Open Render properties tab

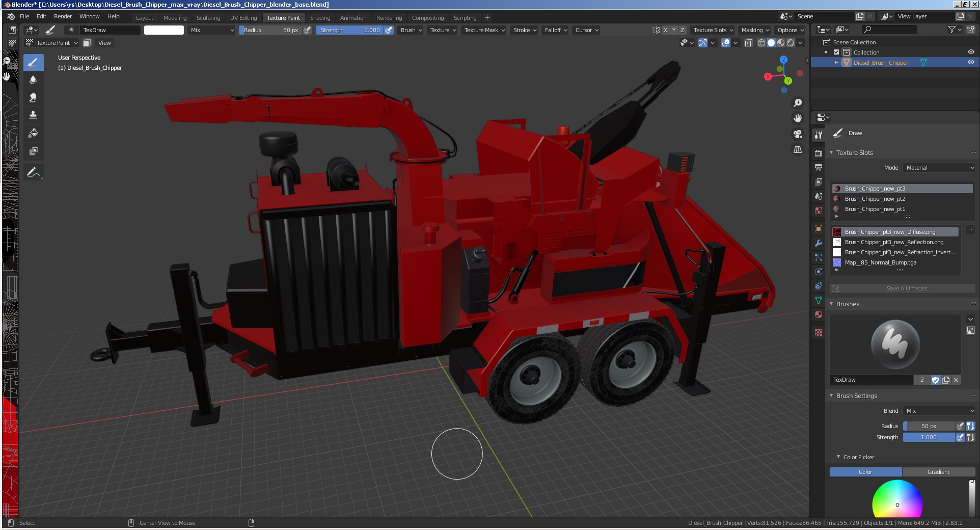tap(818, 153)
